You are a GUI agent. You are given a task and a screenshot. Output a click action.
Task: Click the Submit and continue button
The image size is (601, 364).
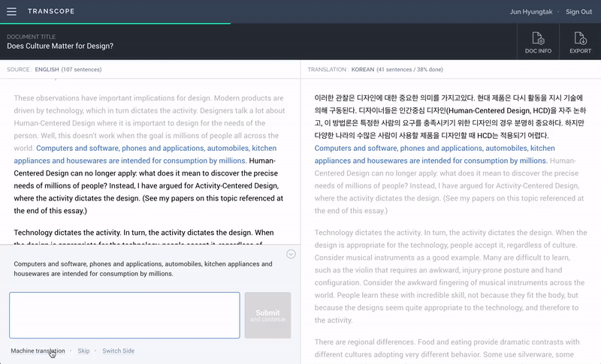267,315
